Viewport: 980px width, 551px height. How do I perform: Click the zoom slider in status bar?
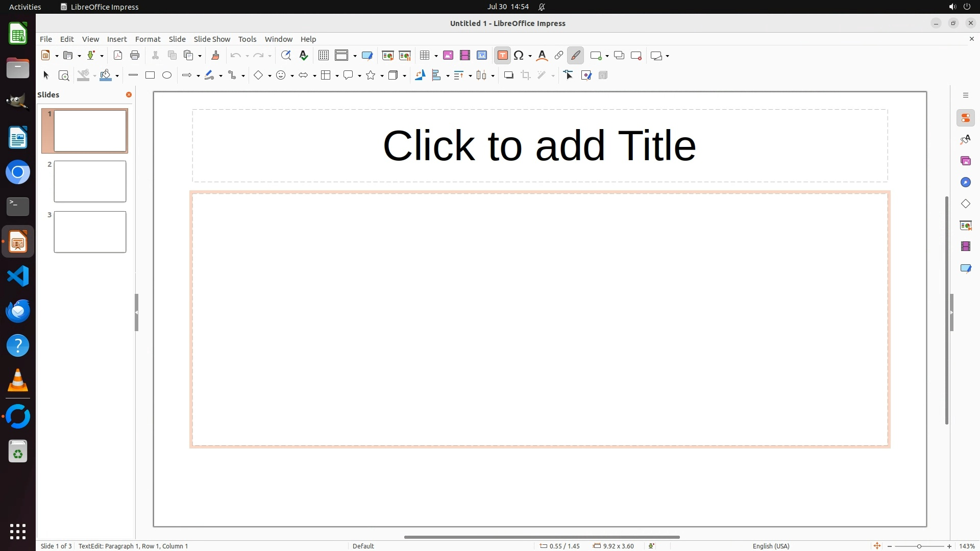(x=919, y=546)
